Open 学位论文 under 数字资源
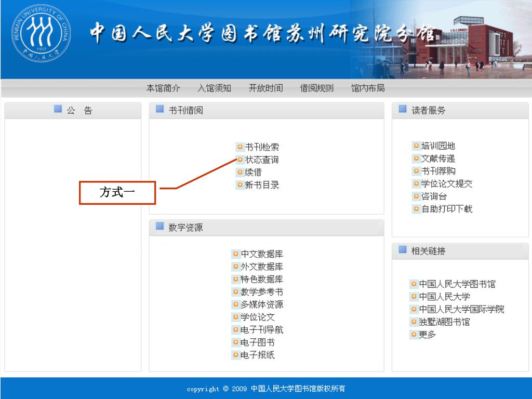532x399 pixels. (258, 317)
